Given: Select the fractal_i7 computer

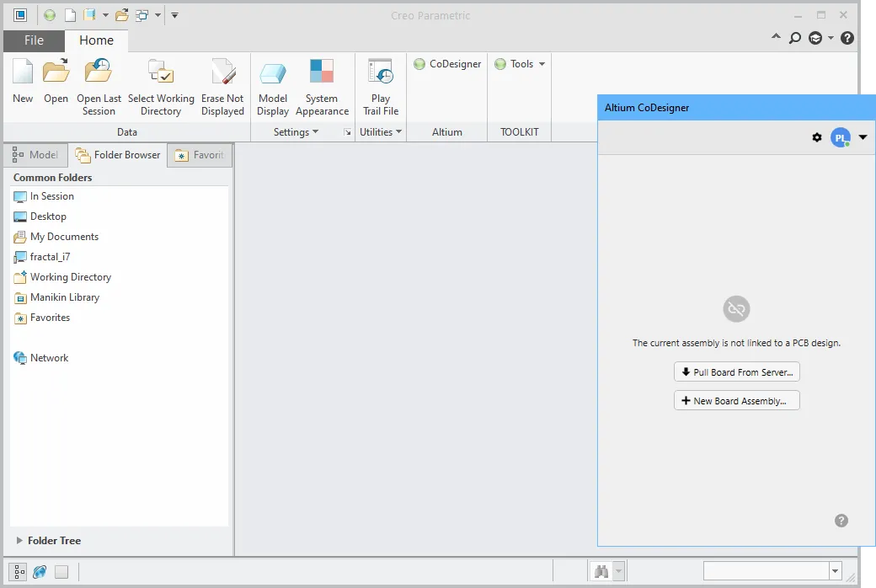Looking at the screenshot, I should 42,257.
